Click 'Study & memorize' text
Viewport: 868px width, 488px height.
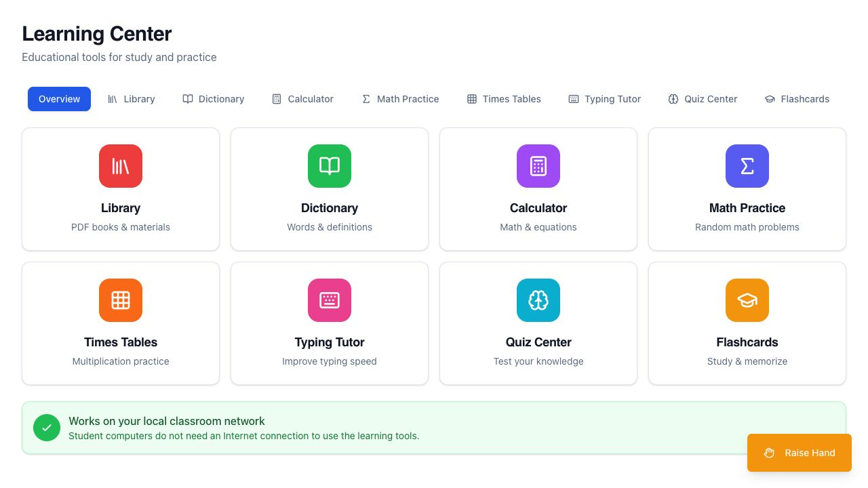(x=747, y=361)
